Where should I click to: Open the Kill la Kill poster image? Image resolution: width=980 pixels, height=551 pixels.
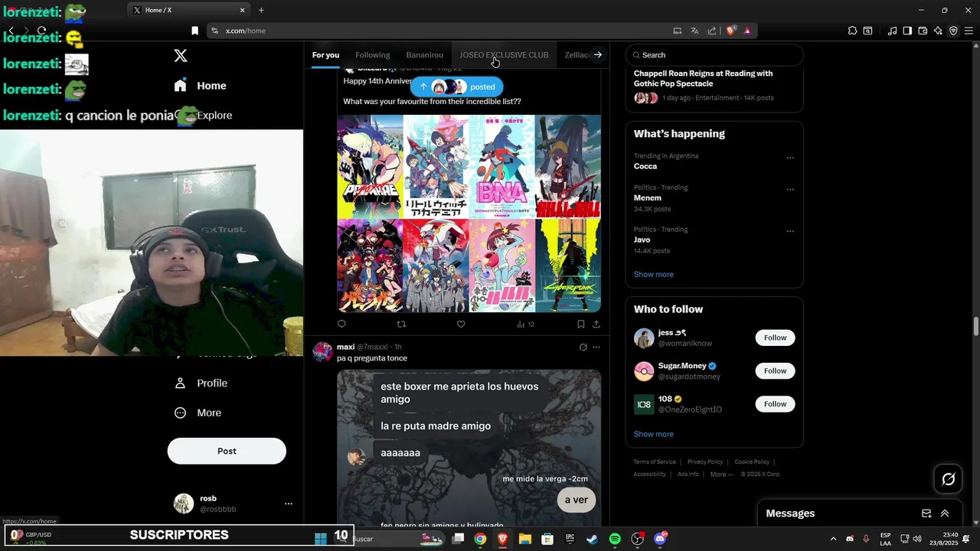(568, 167)
